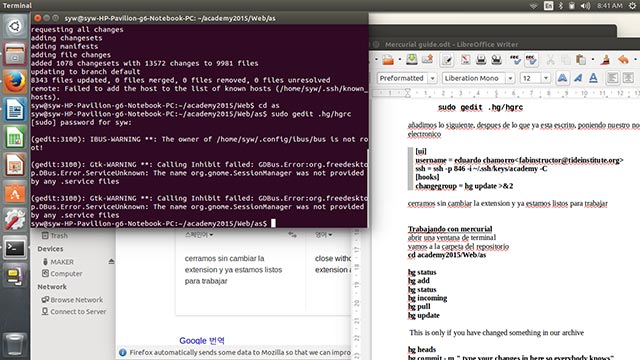Image resolution: width=640 pixels, height=360 pixels.
Task: Swap languages in Google Translate
Action: [x=292, y=235]
